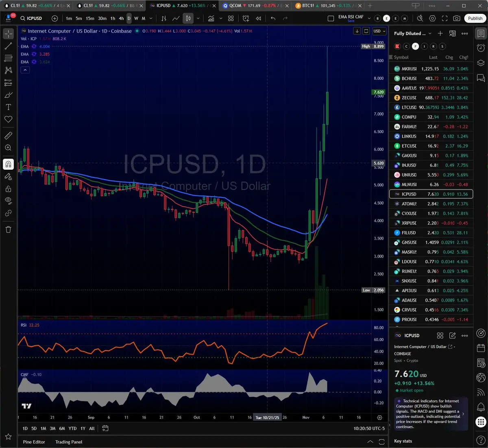The height and width of the screenshot is (448, 488).
Task: Open quick search magnifier icon
Action: pyautogui.click(x=420, y=18)
